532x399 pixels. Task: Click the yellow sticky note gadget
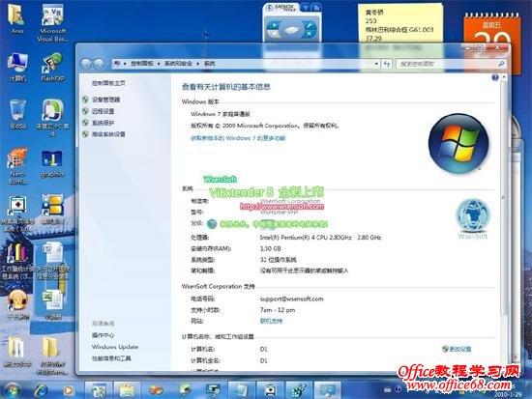(x=400, y=24)
